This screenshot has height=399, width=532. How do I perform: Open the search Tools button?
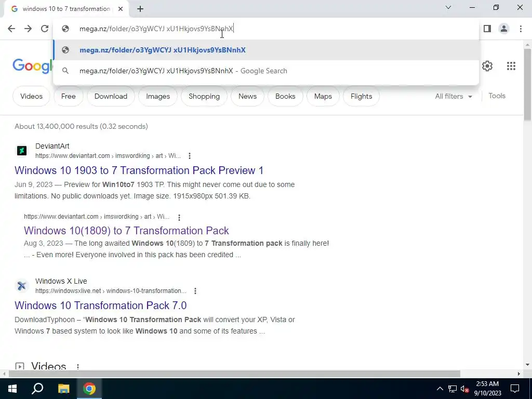tap(497, 96)
